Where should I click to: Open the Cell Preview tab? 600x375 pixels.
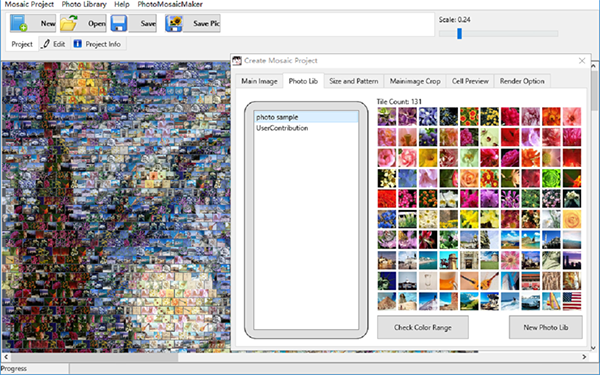click(x=470, y=81)
